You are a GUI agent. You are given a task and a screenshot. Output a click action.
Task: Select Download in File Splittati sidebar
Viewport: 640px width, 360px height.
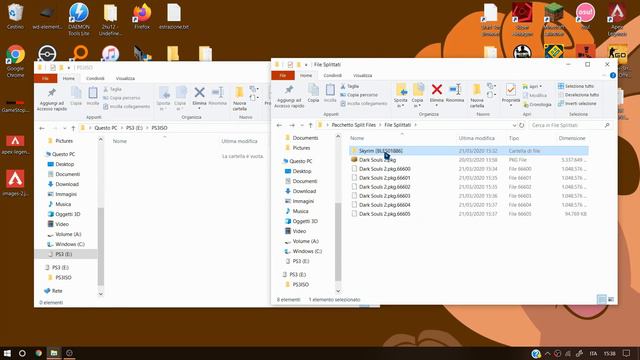(x=304, y=191)
